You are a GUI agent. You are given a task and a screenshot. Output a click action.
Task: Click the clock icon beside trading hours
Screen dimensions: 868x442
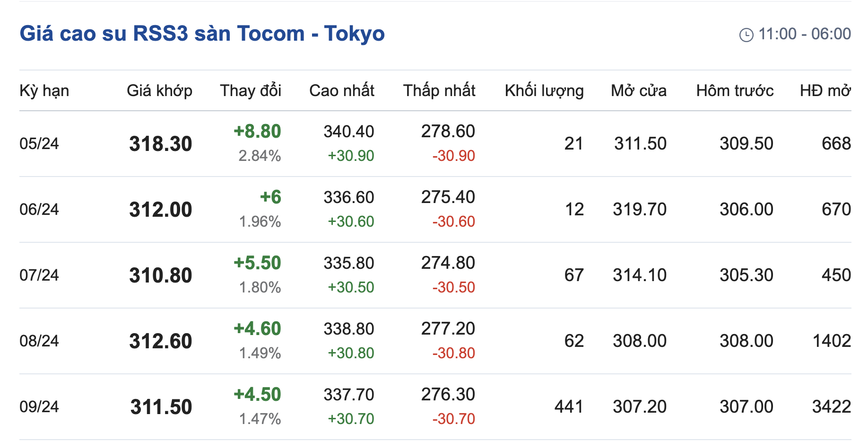tap(746, 35)
